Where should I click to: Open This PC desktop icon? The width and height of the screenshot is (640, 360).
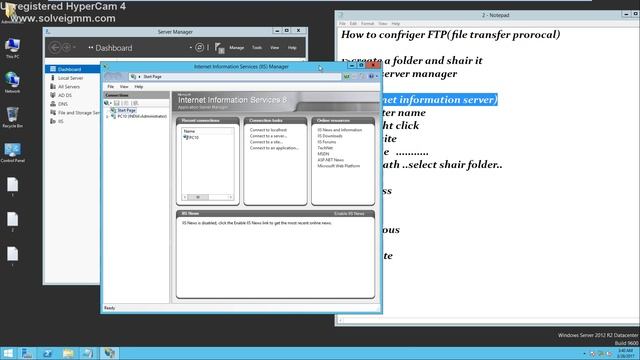pos(12,48)
